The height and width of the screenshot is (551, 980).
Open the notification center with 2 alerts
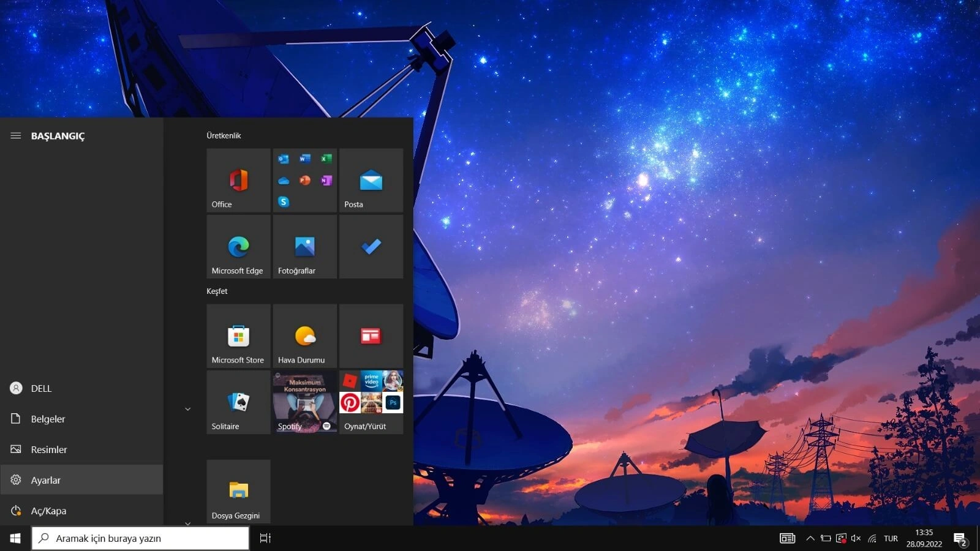(960, 539)
